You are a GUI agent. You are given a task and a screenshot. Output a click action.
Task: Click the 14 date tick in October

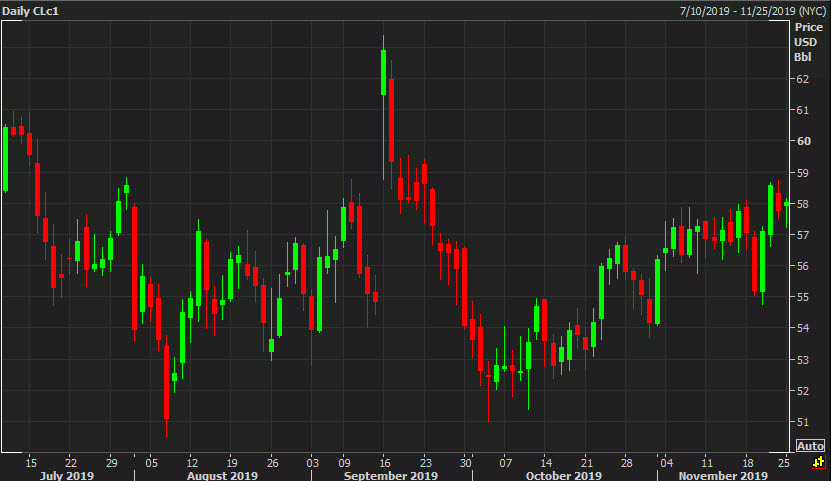tap(546, 462)
